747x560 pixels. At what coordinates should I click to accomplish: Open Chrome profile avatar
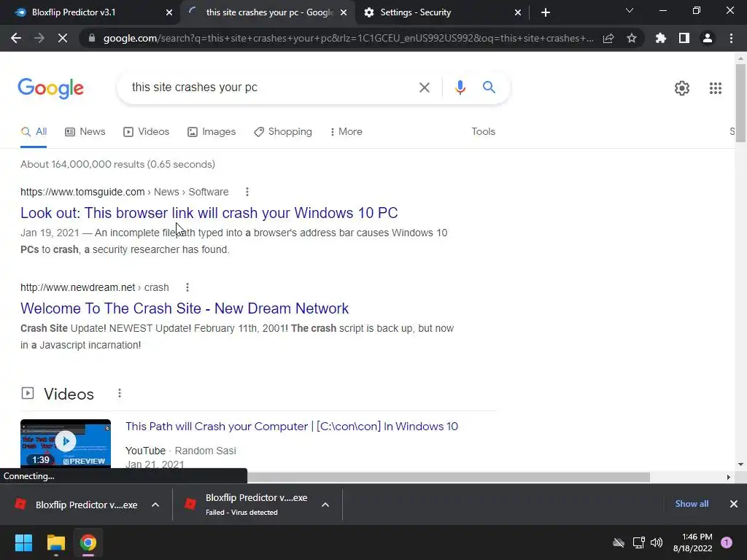click(x=708, y=38)
